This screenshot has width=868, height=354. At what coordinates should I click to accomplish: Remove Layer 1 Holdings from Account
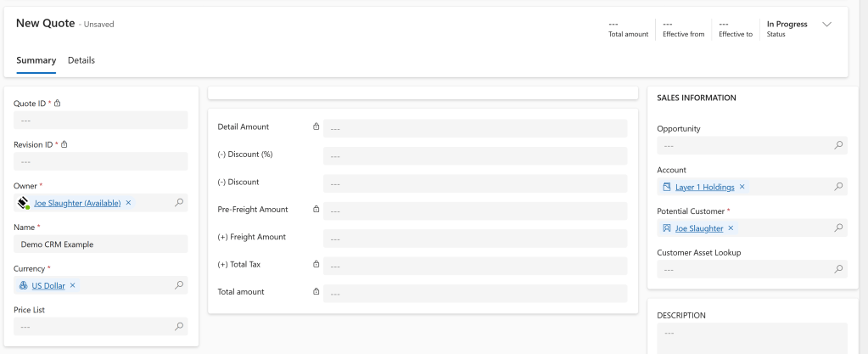pyautogui.click(x=742, y=187)
